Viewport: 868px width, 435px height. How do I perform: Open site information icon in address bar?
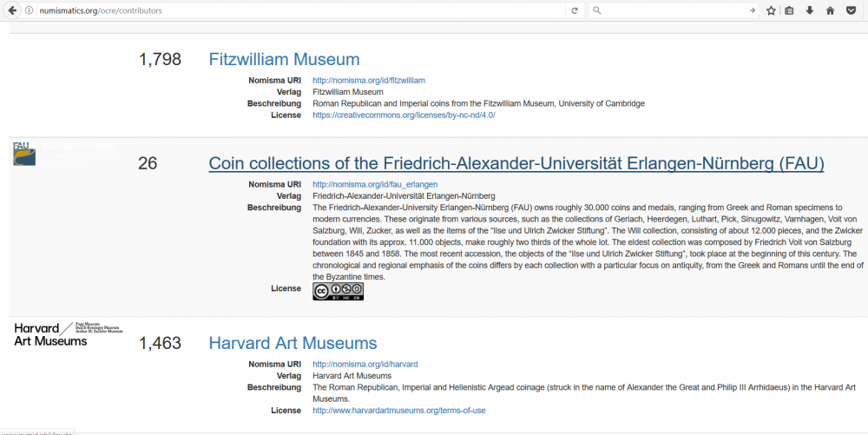[30, 10]
